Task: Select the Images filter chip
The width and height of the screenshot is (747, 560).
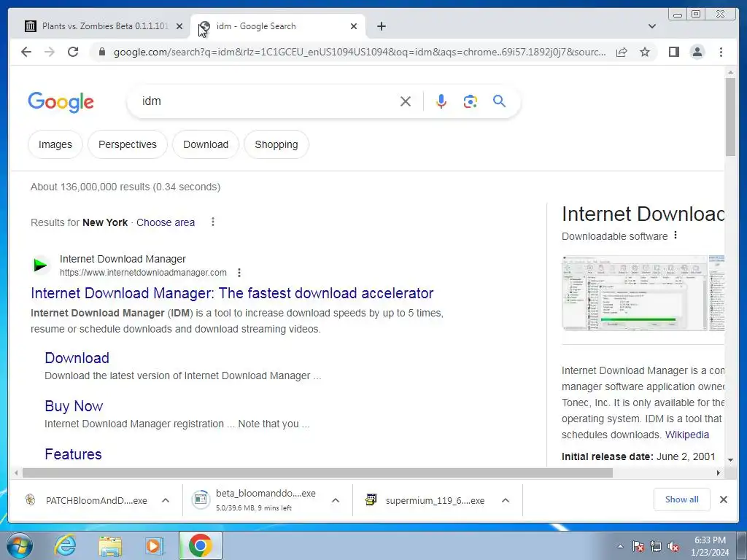Action: coord(55,144)
